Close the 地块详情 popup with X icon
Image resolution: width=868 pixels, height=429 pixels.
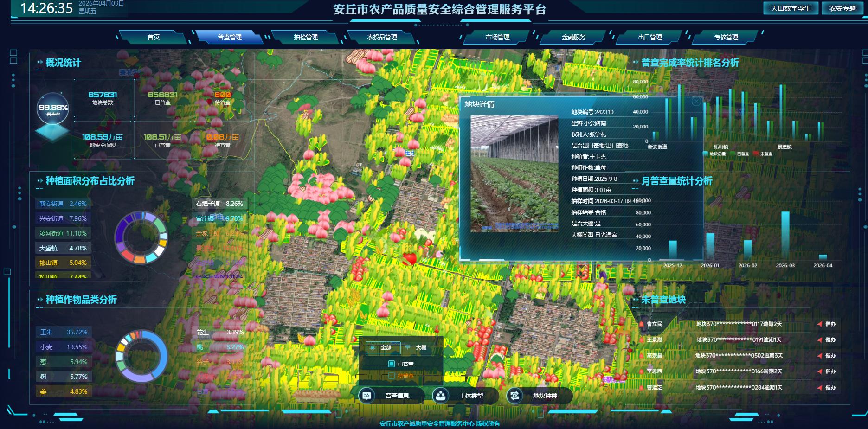click(x=696, y=102)
